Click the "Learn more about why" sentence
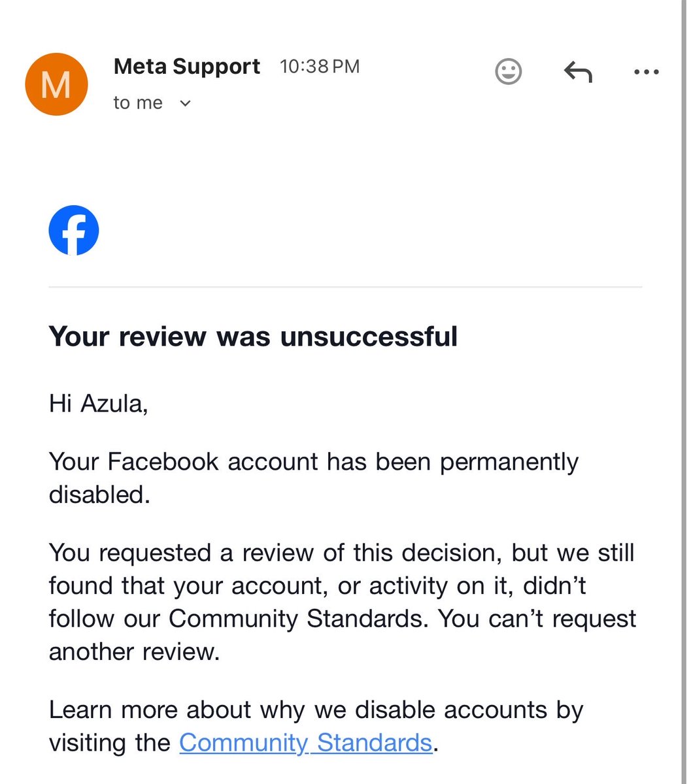Image resolution: width=691 pixels, height=784 pixels. pyautogui.click(x=316, y=726)
